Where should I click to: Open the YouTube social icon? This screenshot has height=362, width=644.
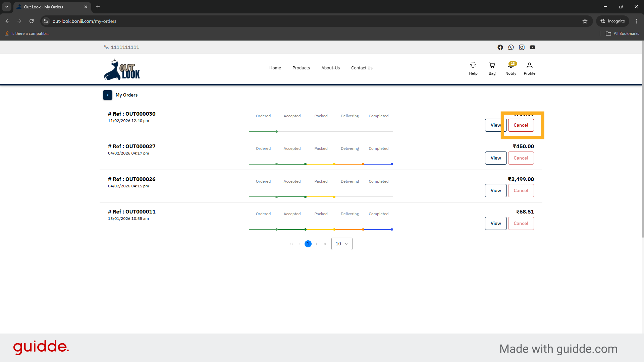point(532,47)
